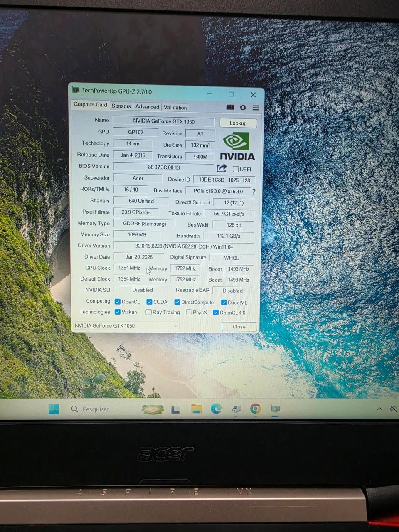The height and width of the screenshot is (532, 399).
Task: Click the taskbar icon left of Chrome
Action: click(x=236, y=409)
